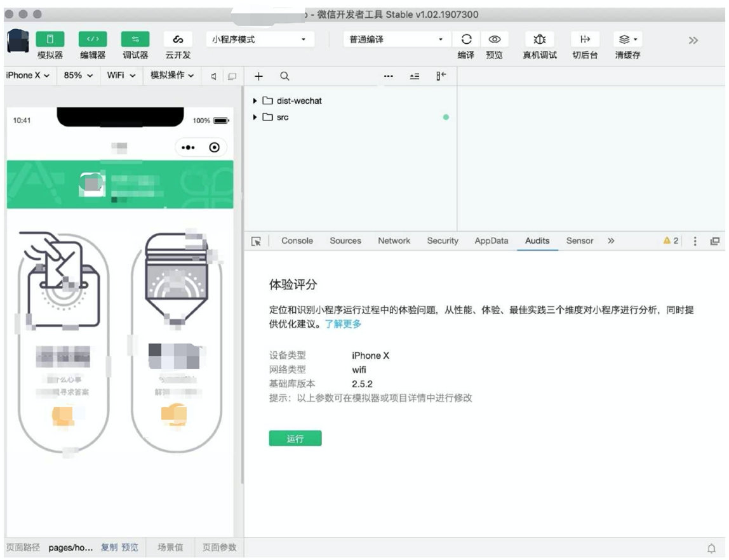Click the 运行 run button

[296, 438]
